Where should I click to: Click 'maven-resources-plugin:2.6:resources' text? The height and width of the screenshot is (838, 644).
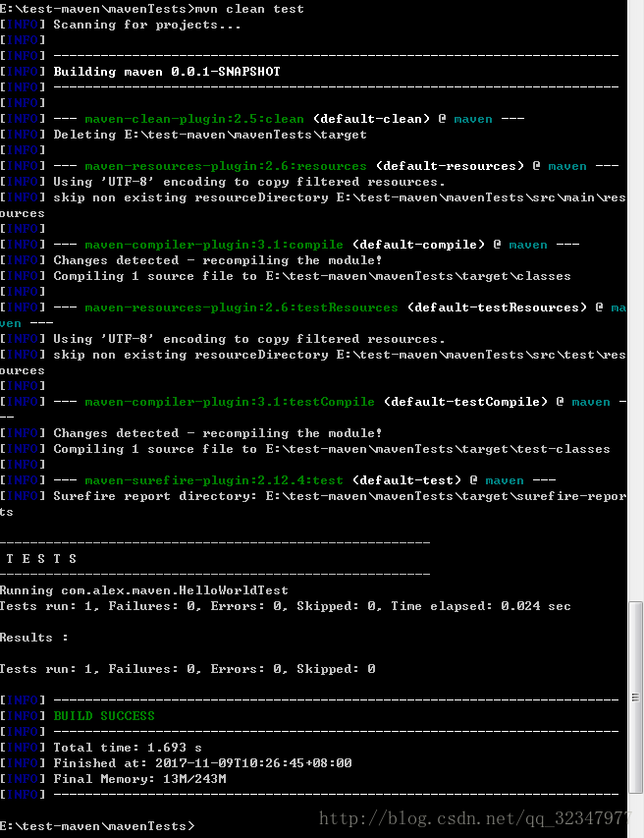pos(226,166)
